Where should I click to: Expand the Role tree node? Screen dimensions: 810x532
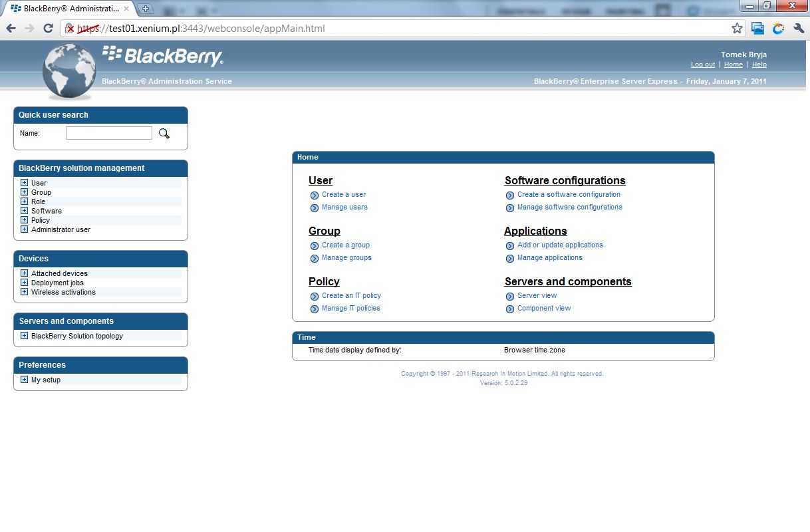point(24,201)
